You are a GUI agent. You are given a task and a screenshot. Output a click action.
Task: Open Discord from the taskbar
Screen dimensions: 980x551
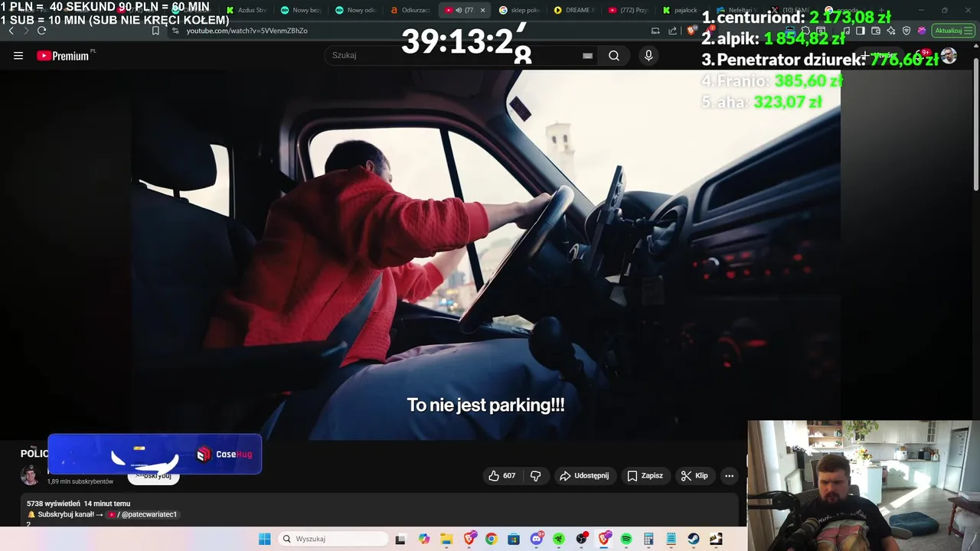click(x=537, y=539)
